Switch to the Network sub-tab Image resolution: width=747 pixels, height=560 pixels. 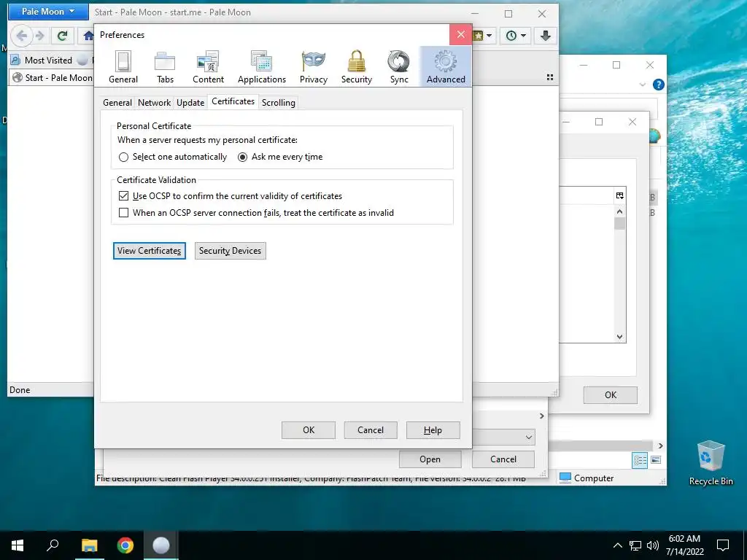coord(154,102)
